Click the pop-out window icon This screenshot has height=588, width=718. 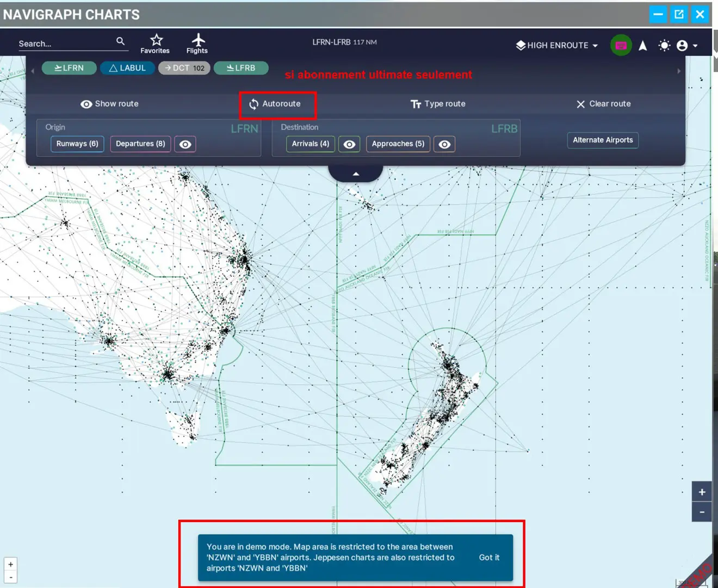679,14
